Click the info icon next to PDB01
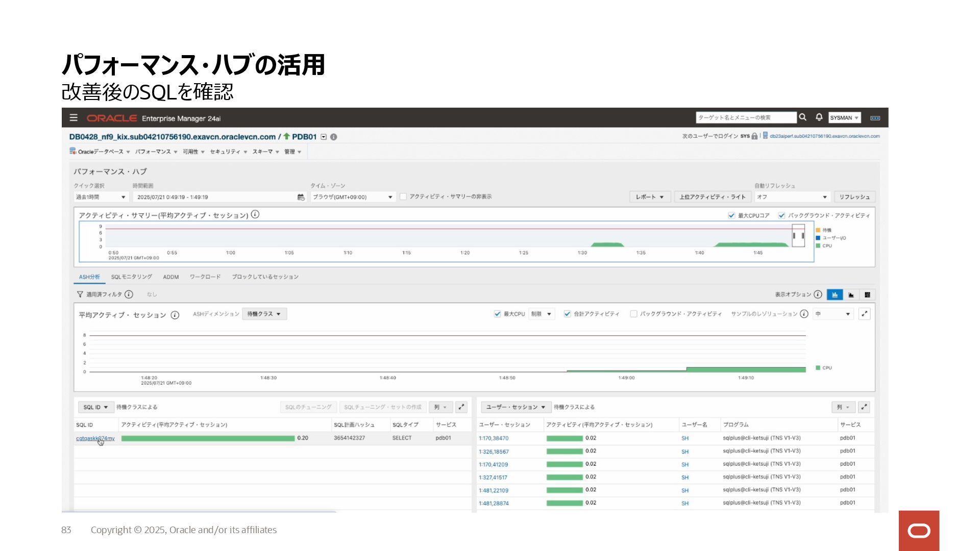This screenshot has width=980, height=551. 334,137
